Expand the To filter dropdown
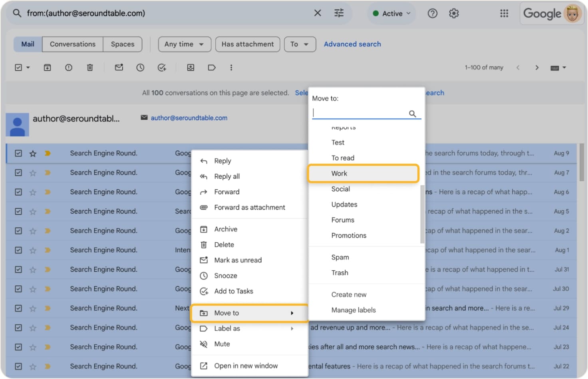This screenshot has width=588, height=379. (300, 44)
